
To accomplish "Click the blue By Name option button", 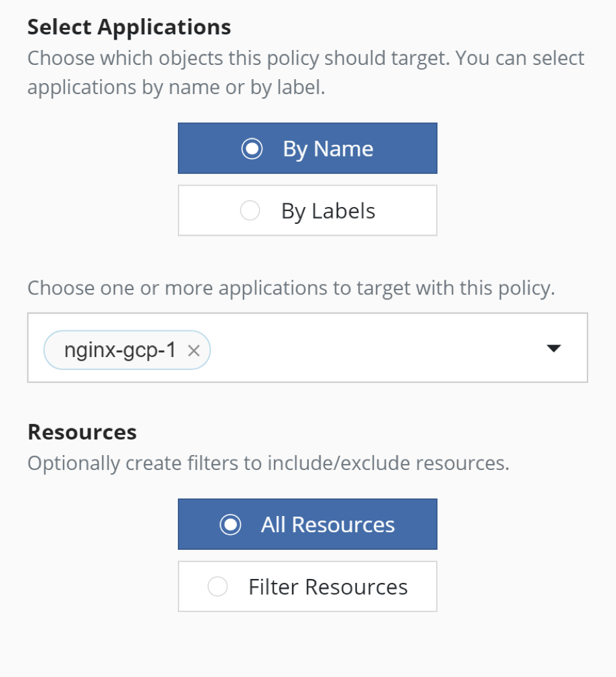I will click(x=308, y=149).
